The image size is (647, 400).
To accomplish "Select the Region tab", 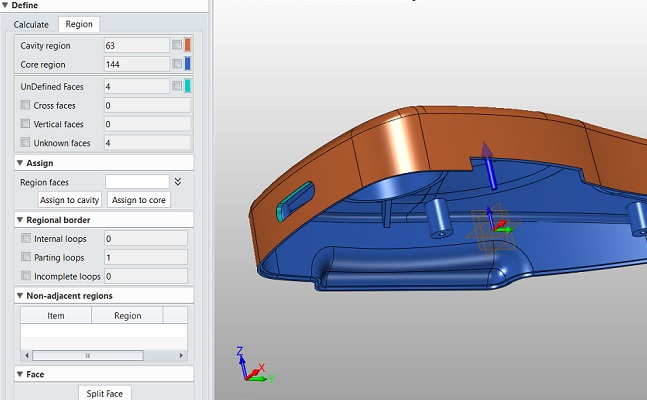I will 78,24.
